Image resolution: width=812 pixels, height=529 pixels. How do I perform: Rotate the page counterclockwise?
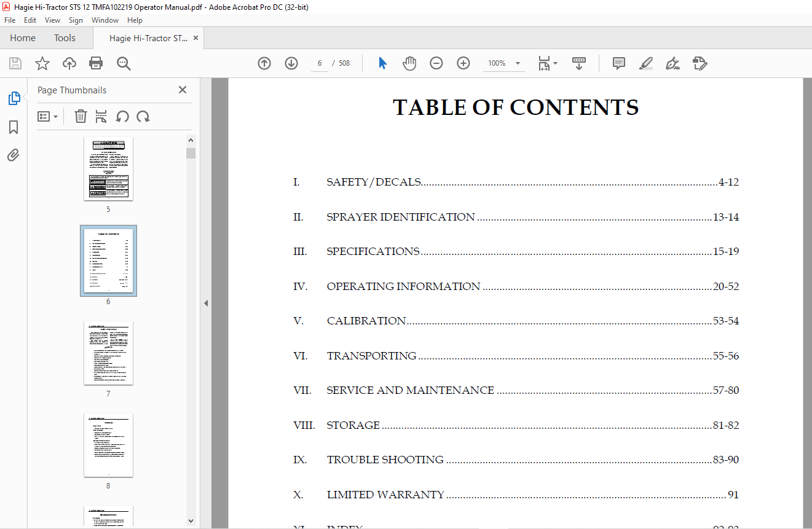pyautogui.click(x=122, y=116)
